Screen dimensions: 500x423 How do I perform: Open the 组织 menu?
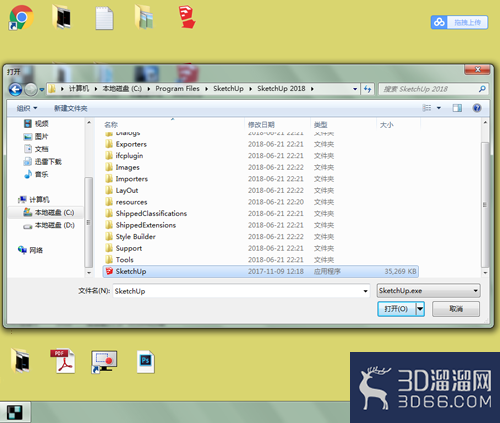27,108
